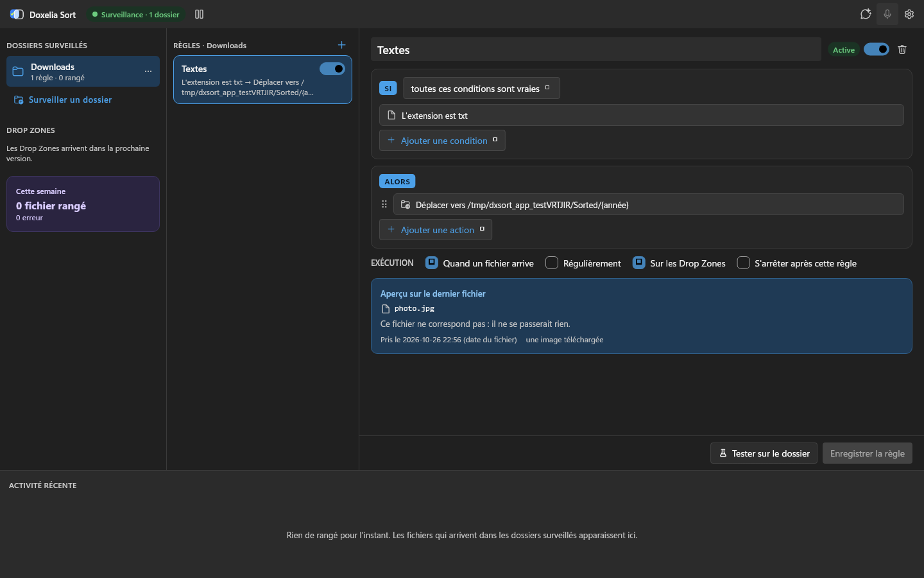Check the Régulièrement execution checkbox
The image size is (924, 578).
pyautogui.click(x=552, y=263)
